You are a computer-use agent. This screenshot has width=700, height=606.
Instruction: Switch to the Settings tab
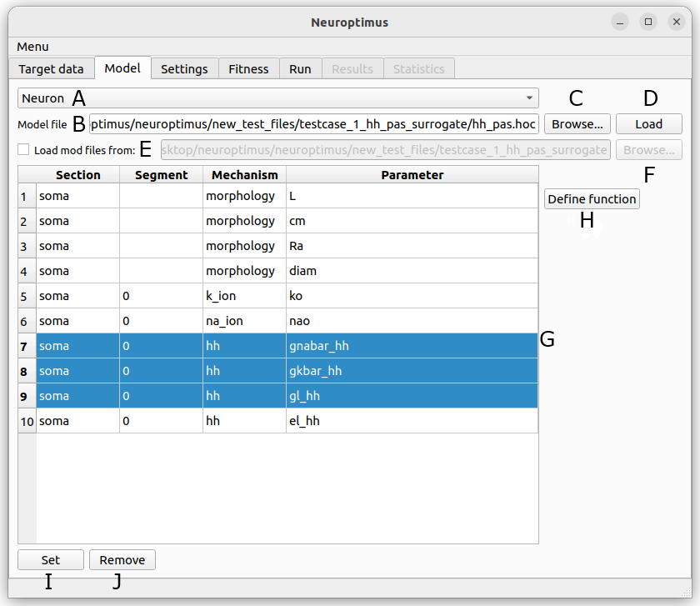(184, 69)
